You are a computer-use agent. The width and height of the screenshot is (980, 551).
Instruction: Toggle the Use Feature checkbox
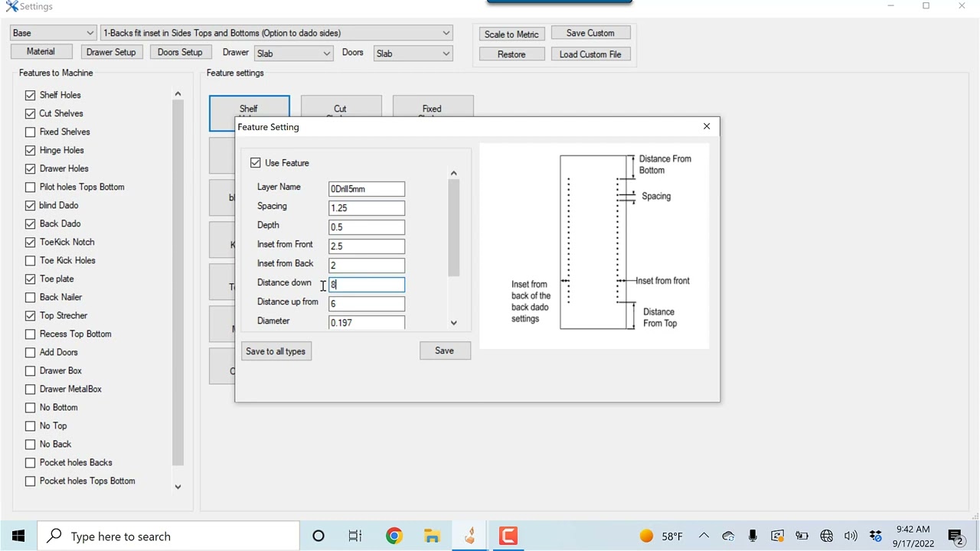(x=256, y=163)
